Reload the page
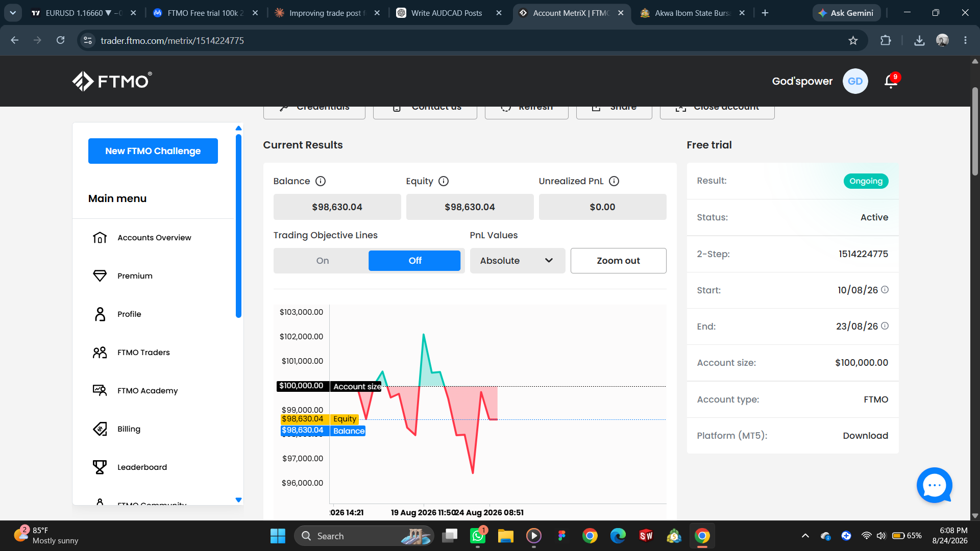The width and height of the screenshot is (980, 551). [x=60, y=40]
